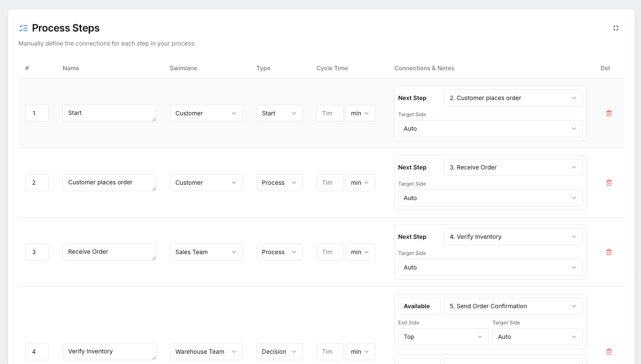Edit the Verify Inventory name field
Viewport: 641px width, 364px height.
click(x=110, y=352)
